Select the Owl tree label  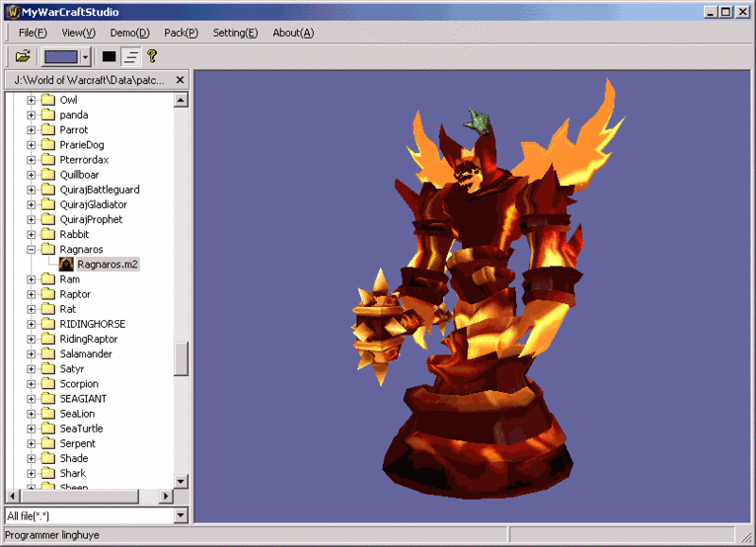coord(68,100)
